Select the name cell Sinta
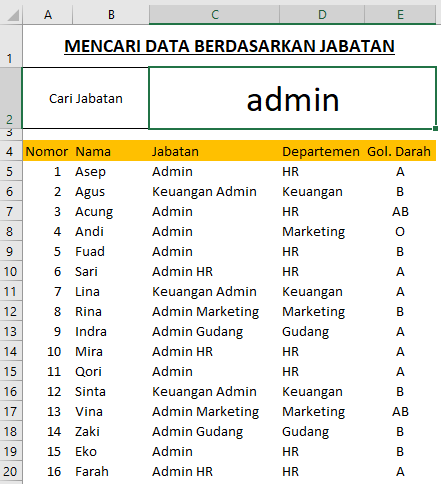The image size is (441, 484). pos(111,391)
